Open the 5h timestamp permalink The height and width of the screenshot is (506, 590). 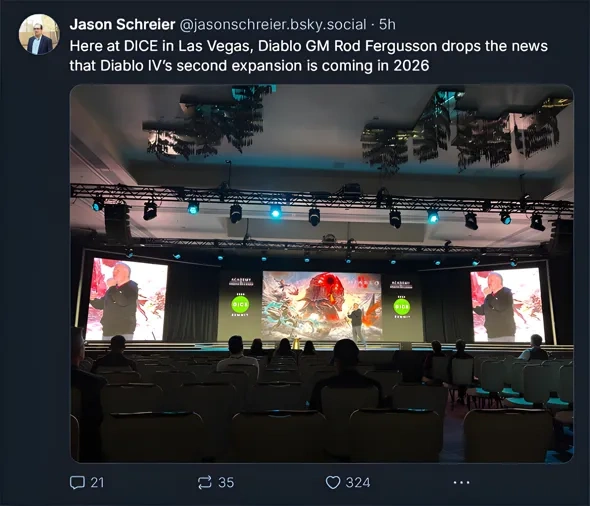(387, 24)
